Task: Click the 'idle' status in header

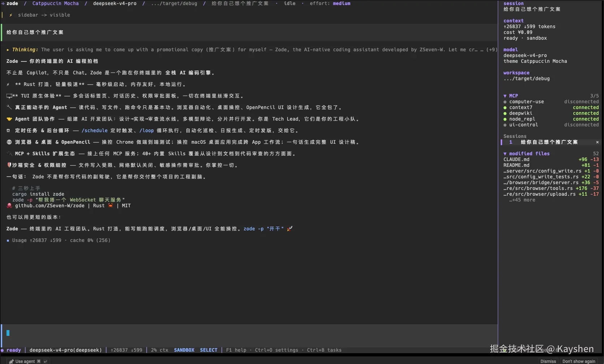Action: (290, 4)
